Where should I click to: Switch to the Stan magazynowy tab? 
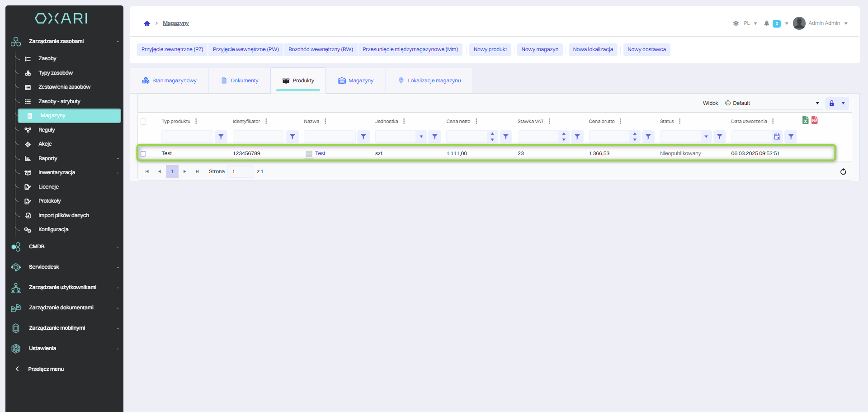click(169, 81)
